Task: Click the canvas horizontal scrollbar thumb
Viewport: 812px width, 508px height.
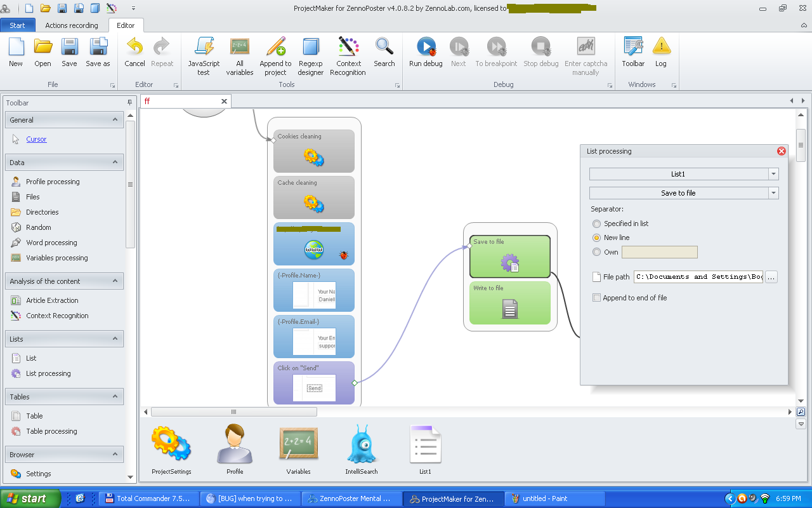Action: point(233,411)
